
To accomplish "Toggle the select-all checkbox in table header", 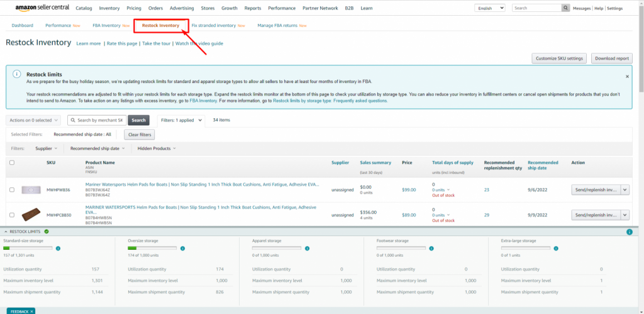I will 12,163.
